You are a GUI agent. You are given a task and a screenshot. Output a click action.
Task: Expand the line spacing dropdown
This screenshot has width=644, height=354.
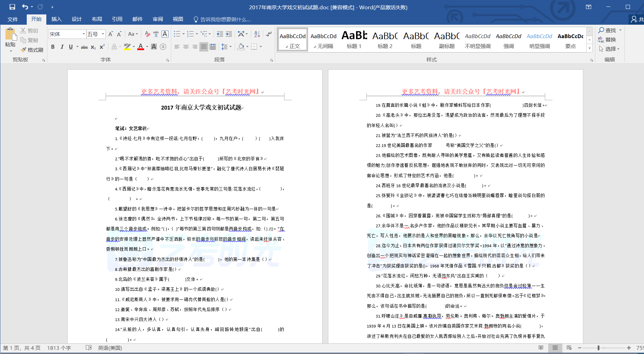[231, 47]
